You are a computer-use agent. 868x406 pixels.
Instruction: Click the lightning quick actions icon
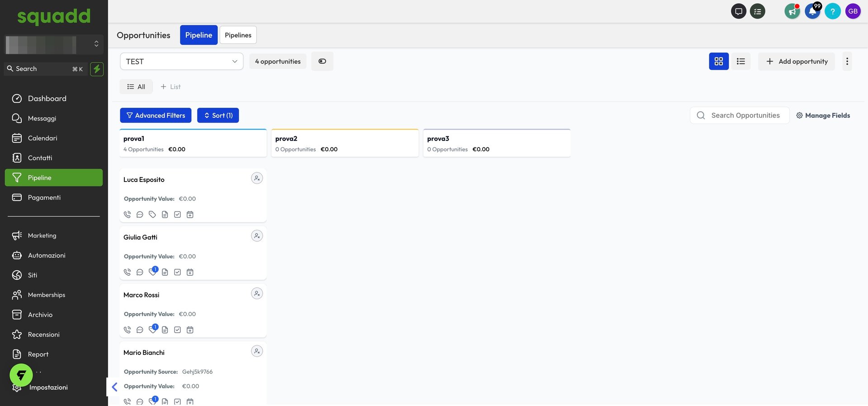click(97, 69)
